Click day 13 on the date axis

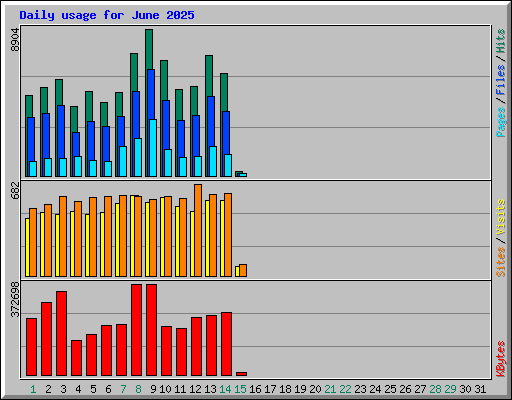click(210, 389)
